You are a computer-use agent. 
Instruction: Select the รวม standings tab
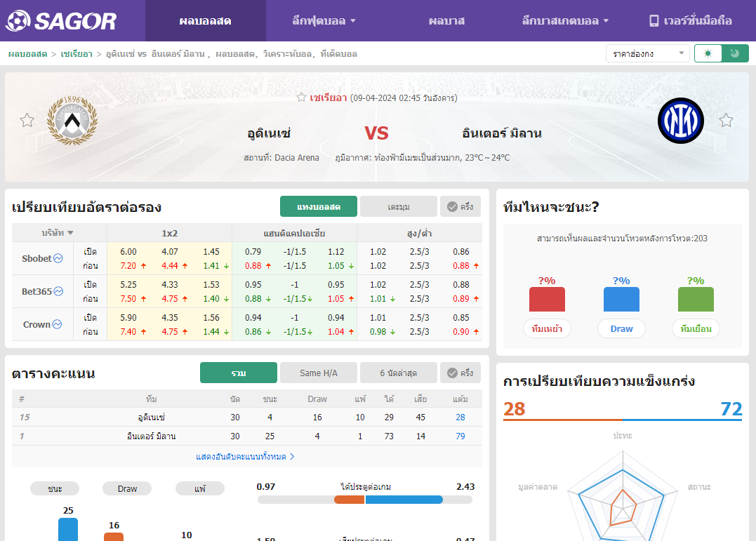[x=239, y=373]
